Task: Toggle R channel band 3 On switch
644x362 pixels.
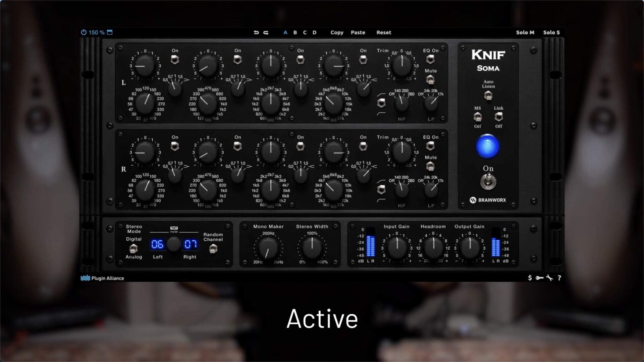Action: pos(300,146)
